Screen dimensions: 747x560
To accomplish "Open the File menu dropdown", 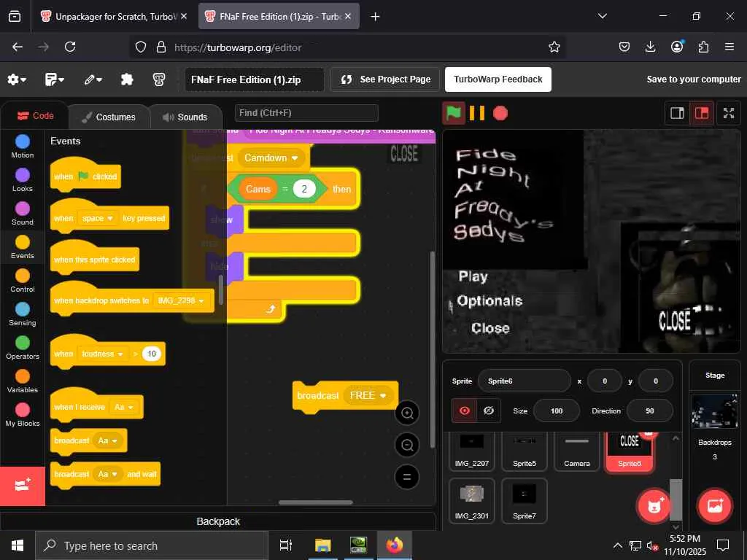I will pos(54,79).
